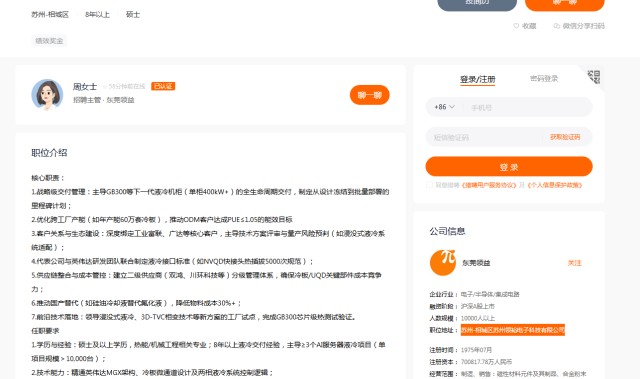640x379 pixels.
Task: Focus the 短信验证码 input field
Action: tap(486, 137)
